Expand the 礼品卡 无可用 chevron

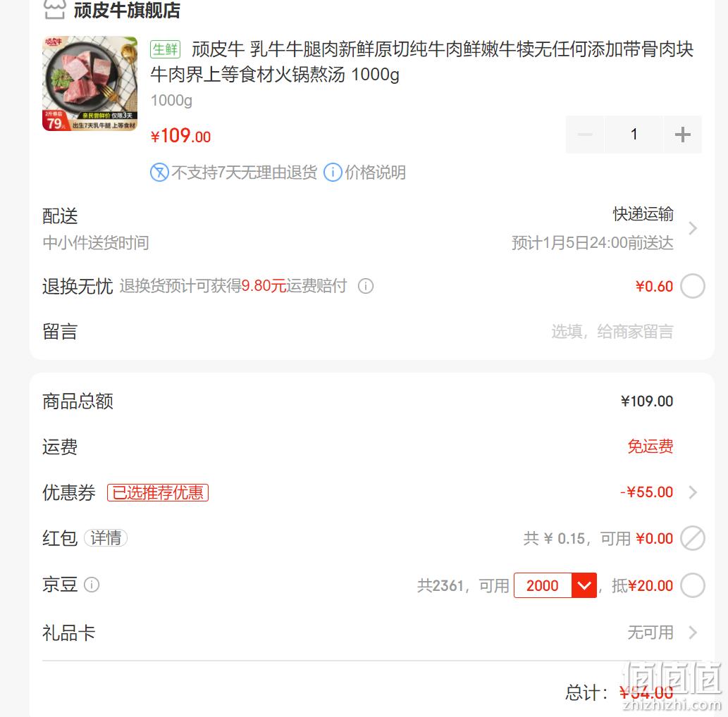pyautogui.click(x=693, y=632)
